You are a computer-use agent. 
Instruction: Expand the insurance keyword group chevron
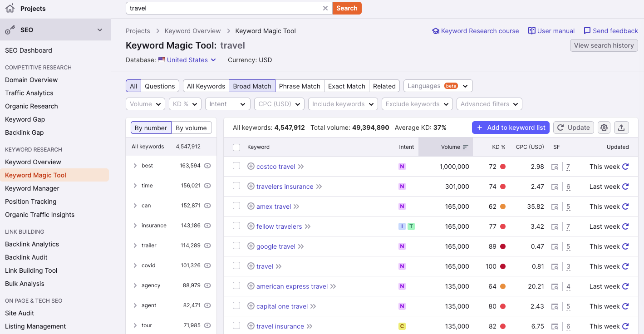(x=135, y=225)
